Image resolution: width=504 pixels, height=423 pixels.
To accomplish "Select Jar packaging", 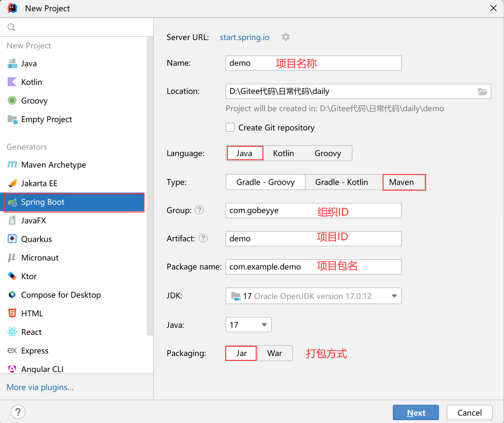I will (x=241, y=353).
